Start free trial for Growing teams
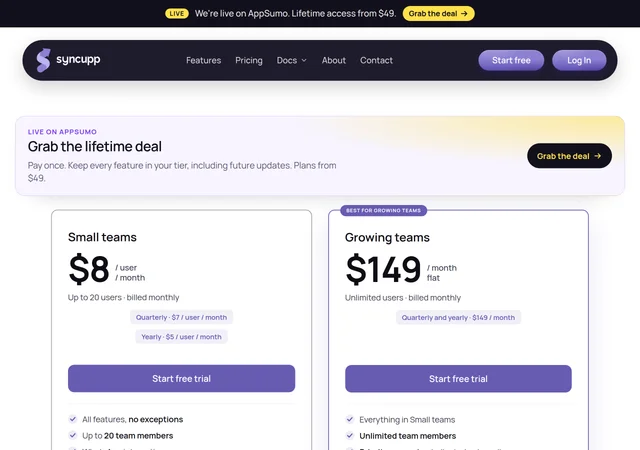 coord(458,379)
